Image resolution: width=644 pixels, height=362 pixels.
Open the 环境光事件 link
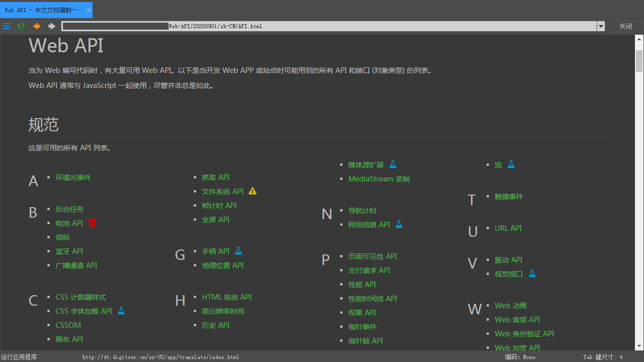[x=73, y=177]
